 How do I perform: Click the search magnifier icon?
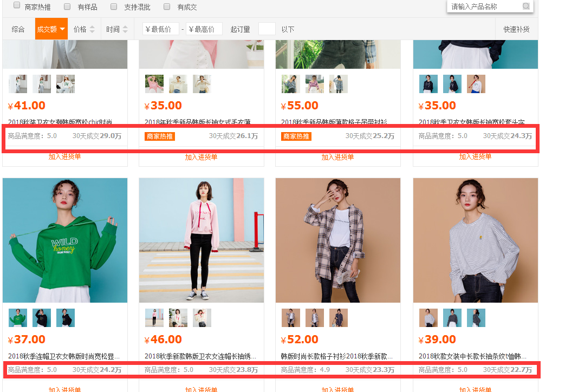coord(525,6)
